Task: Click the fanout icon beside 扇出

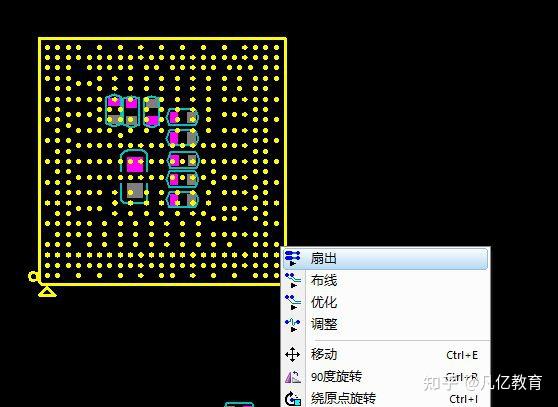Action: (x=293, y=258)
